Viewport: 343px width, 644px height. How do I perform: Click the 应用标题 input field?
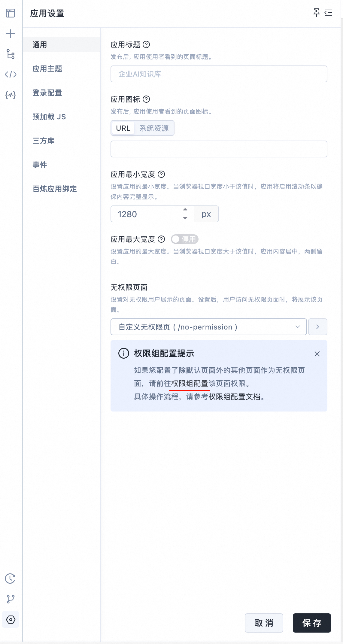[x=219, y=74]
